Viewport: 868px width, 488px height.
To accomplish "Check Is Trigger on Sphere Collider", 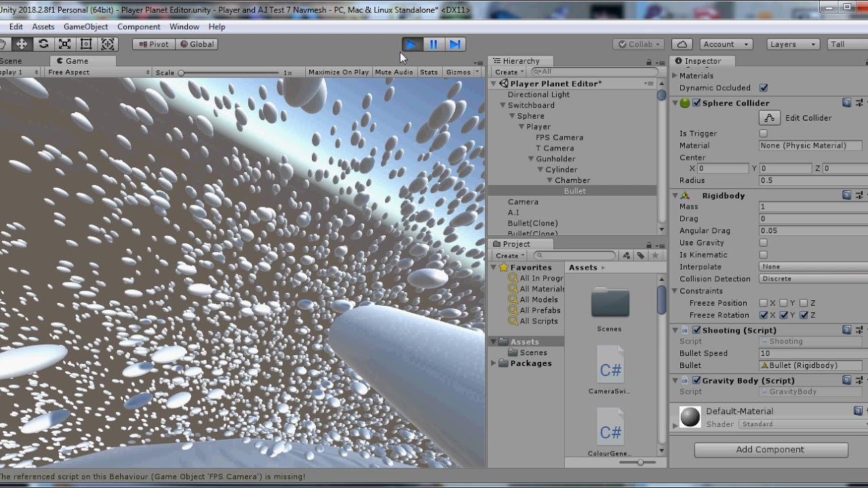I will click(x=764, y=133).
